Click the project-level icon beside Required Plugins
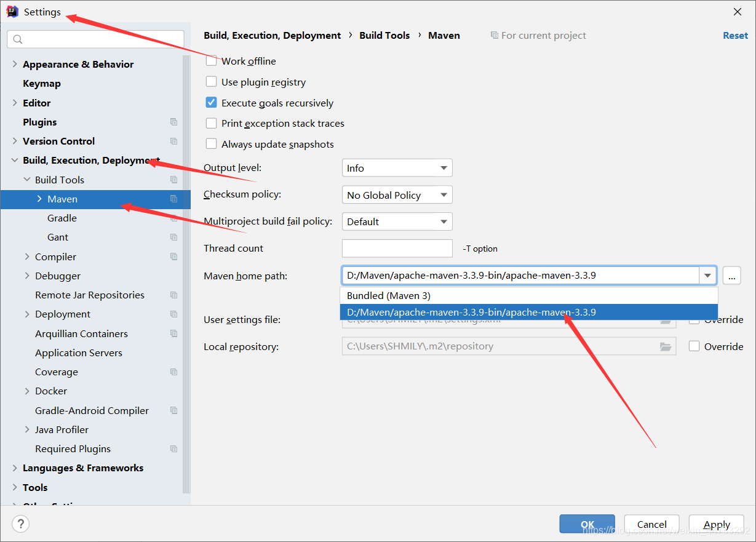The image size is (756, 542). click(174, 448)
